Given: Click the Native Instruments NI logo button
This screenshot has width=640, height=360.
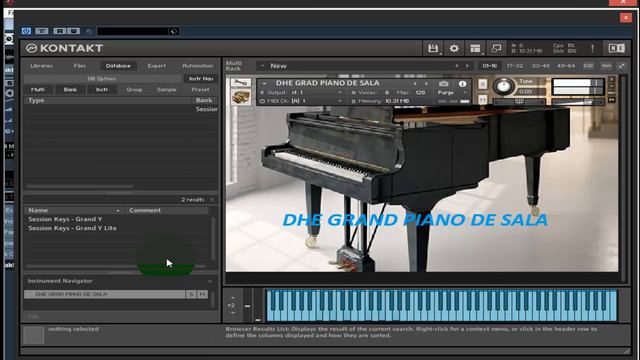Looking at the screenshot, I should point(616,48).
